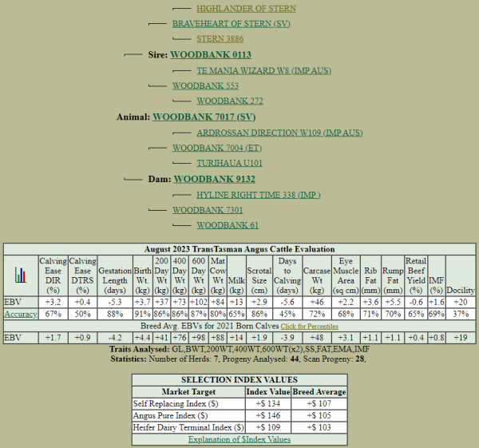
Task: Select the Scrotal Size header
Action: pyautogui.click(x=259, y=276)
